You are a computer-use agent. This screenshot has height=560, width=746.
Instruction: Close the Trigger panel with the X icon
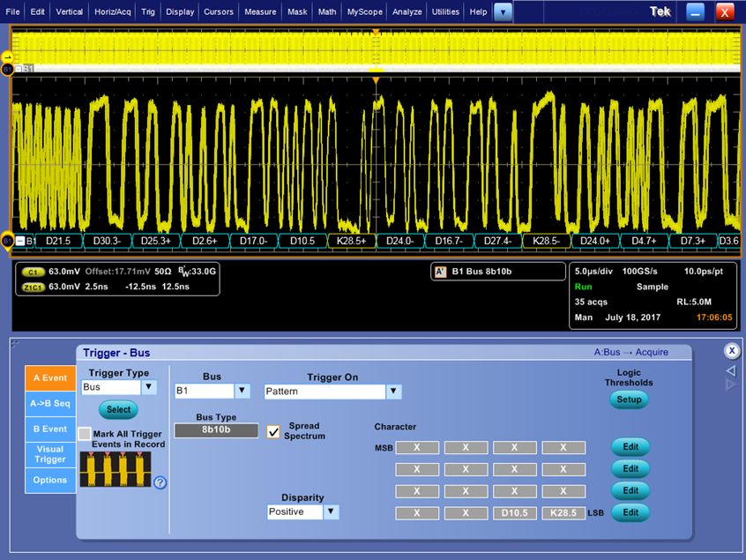click(x=731, y=350)
